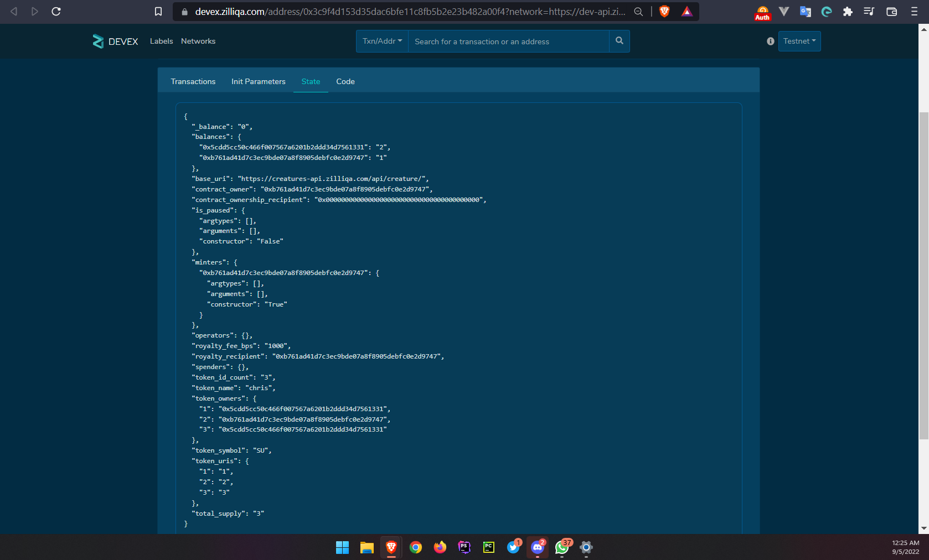Bookmark this page in address bar

[x=158, y=12]
